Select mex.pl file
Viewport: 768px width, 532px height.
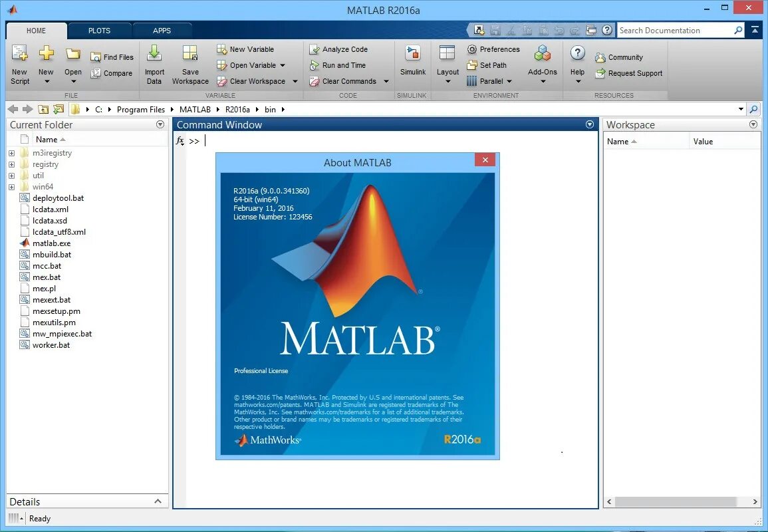(44, 289)
